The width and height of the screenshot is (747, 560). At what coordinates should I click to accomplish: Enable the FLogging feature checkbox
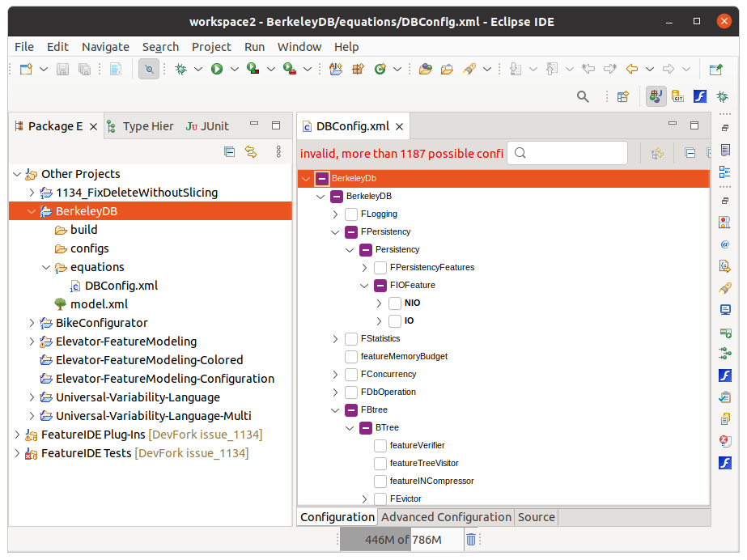tap(351, 214)
